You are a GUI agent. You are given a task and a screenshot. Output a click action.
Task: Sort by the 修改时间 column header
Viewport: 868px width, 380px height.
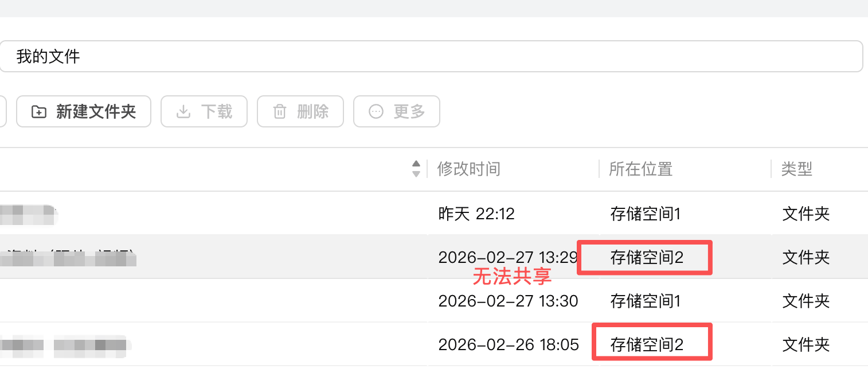(x=469, y=169)
